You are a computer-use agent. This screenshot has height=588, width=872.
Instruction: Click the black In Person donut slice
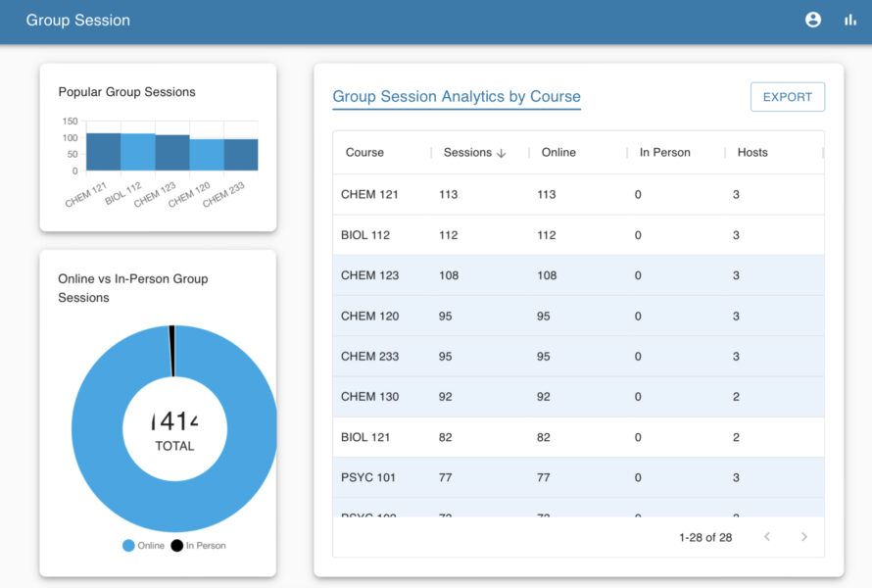pos(171,351)
